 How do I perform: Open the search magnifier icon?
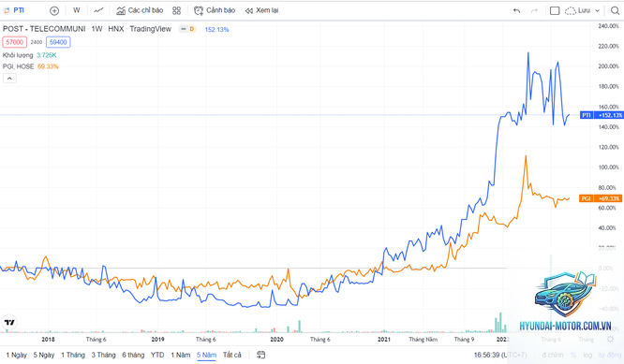click(x=615, y=10)
